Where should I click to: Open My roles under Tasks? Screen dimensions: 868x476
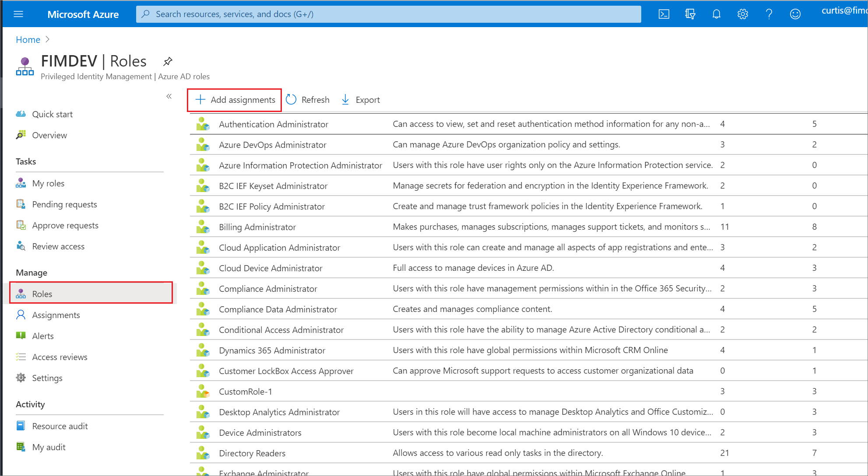(48, 183)
